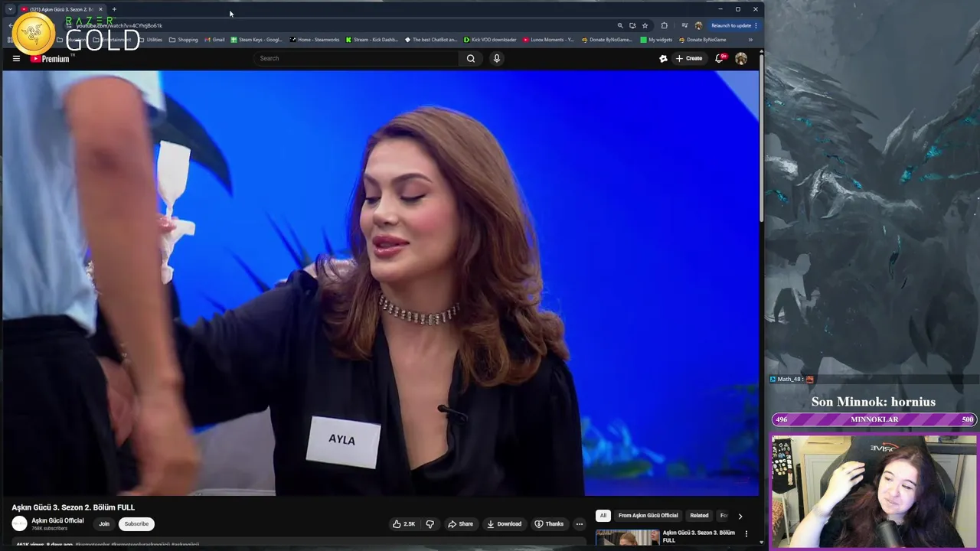Show more filter chips with right arrow
This screenshot has height=551, width=980.
[x=740, y=516]
